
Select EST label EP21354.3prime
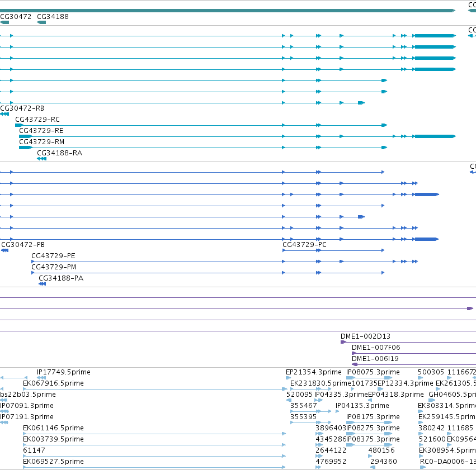(x=314, y=372)
